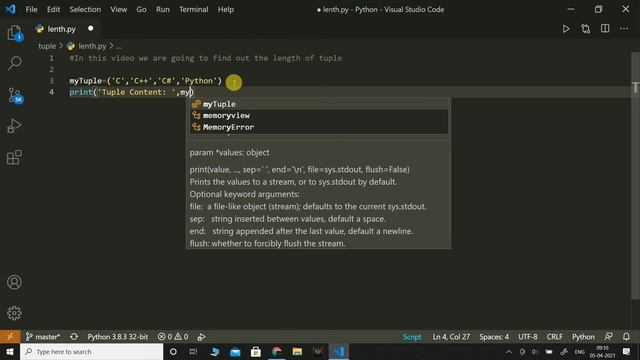Click ENG language indicator in tray

[x=580, y=351]
